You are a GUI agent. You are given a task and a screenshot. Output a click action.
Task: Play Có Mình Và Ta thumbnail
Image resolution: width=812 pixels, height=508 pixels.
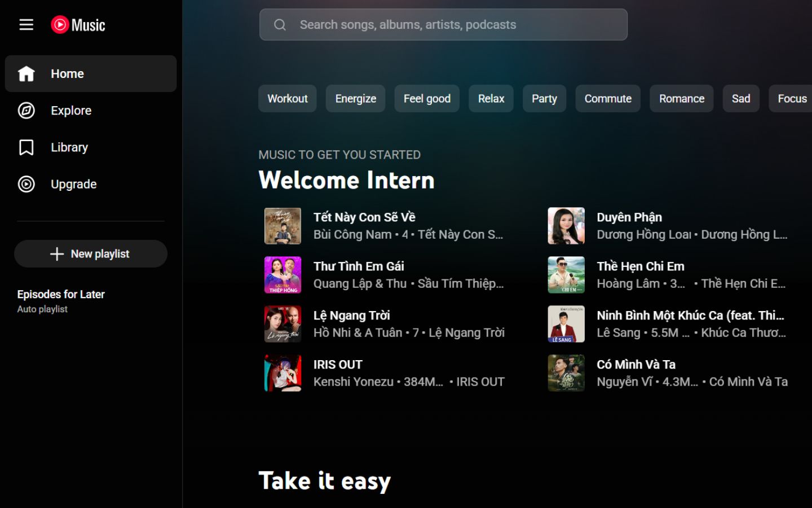(567, 374)
